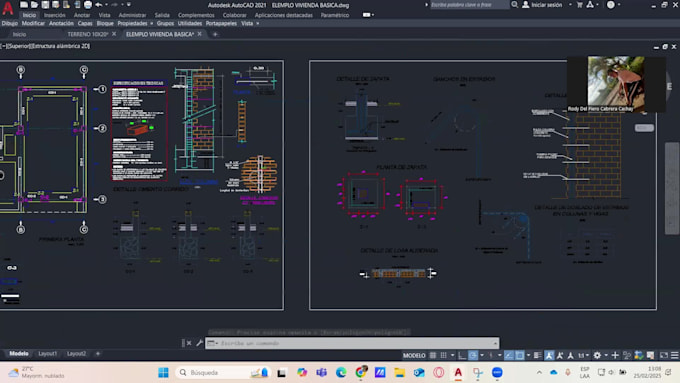Open the workspace switching gear icon
Image resolution: width=680 pixels, height=383 pixels.
(x=597, y=355)
